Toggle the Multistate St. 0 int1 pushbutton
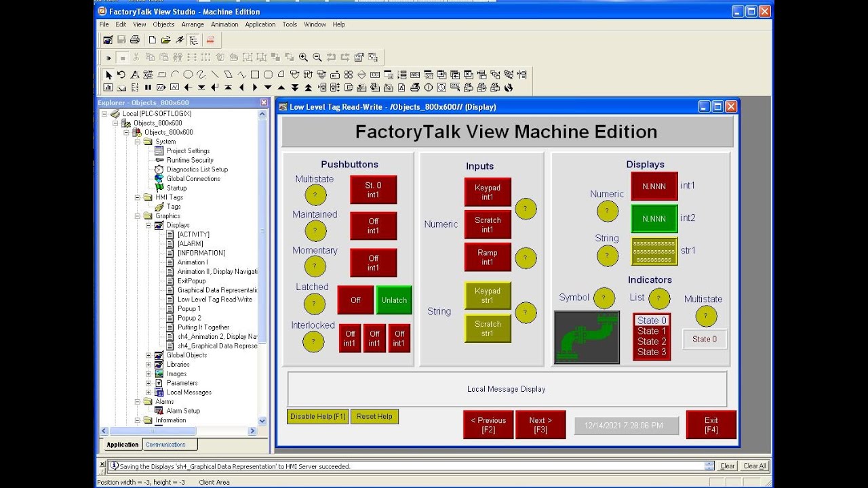868x488 pixels. (374, 190)
